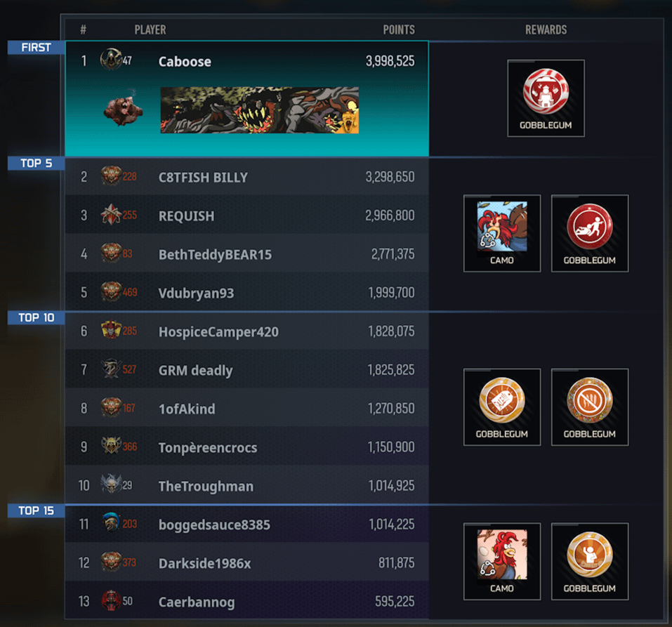
Task: Click the sprinkled Gobblegum reward in Top 10
Action: pos(590,407)
